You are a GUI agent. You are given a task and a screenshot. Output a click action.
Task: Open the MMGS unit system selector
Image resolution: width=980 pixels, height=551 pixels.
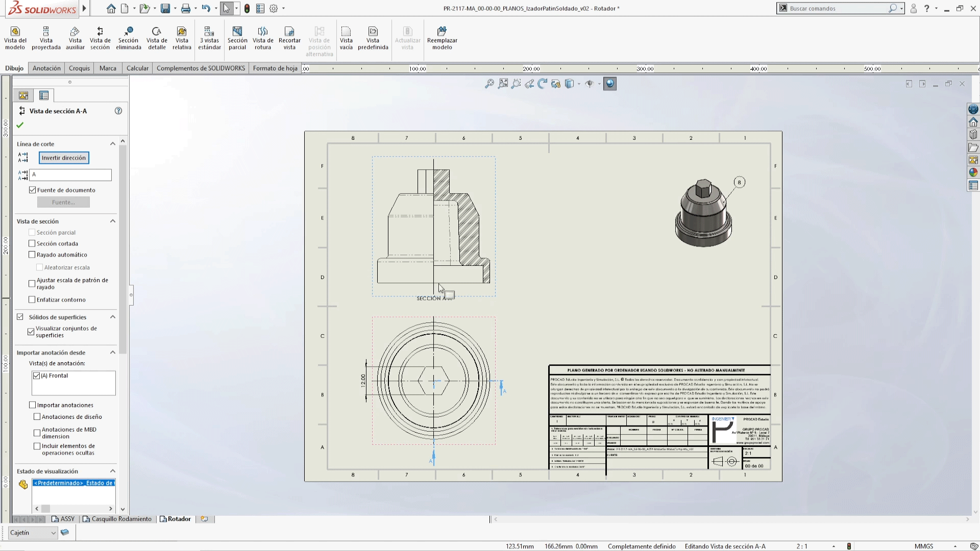coord(923,546)
